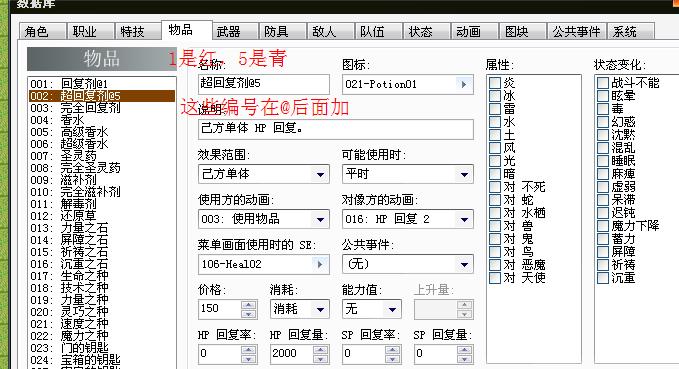
Task: Select item 013: 力量之石
Action: 102,228
